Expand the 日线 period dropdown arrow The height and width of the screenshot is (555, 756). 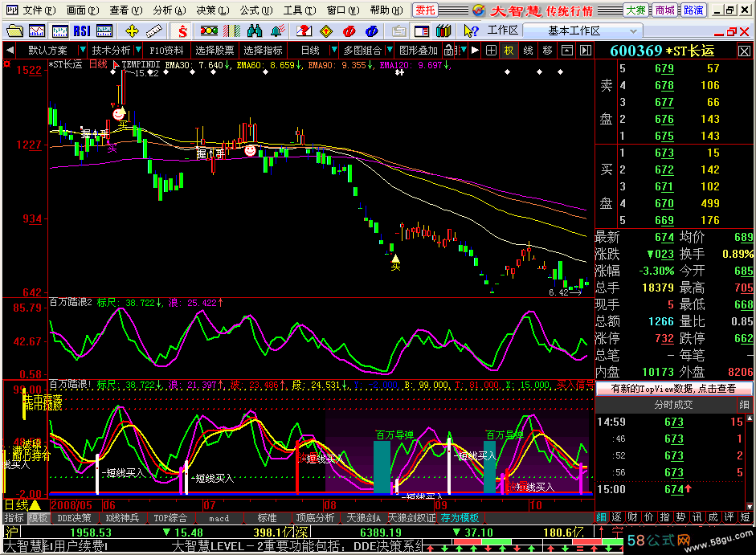pos(333,50)
